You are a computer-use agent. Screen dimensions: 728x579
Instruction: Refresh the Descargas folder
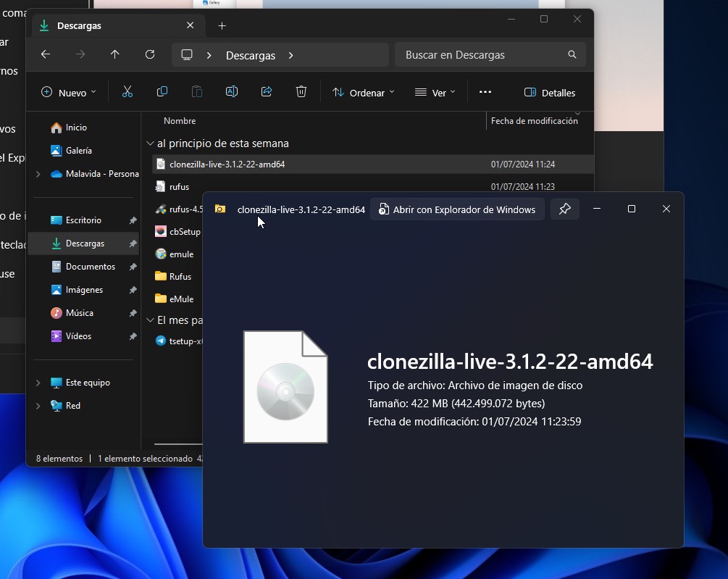coord(150,54)
